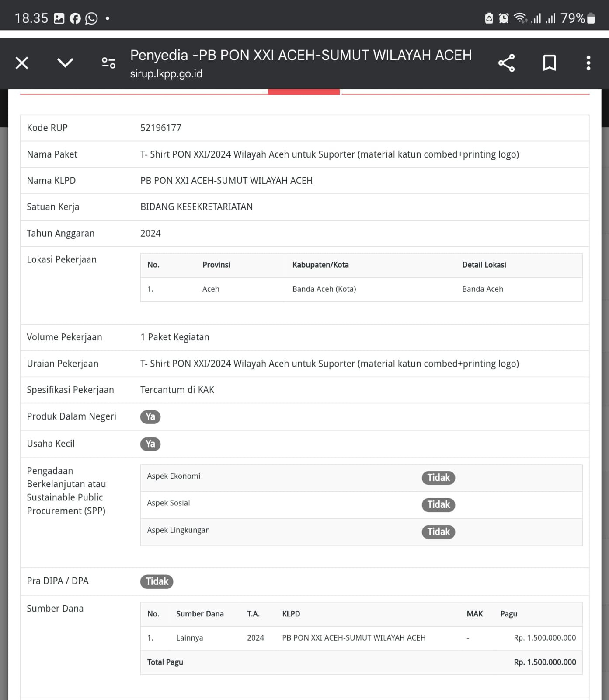Viewport: 609px width, 700px height.
Task: Tap the Ya badge for Usaha Kecil
Action: tap(150, 444)
